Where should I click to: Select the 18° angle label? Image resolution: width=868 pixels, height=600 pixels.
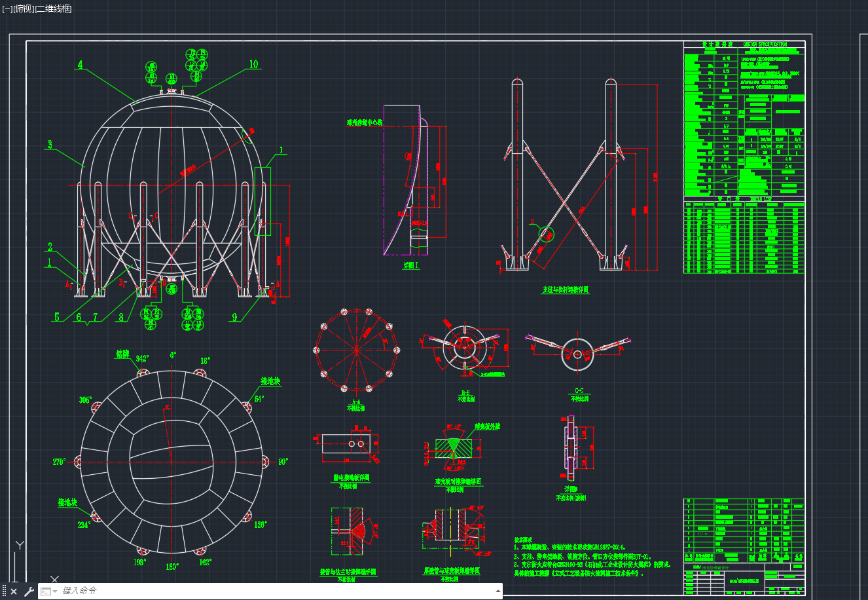click(x=205, y=361)
